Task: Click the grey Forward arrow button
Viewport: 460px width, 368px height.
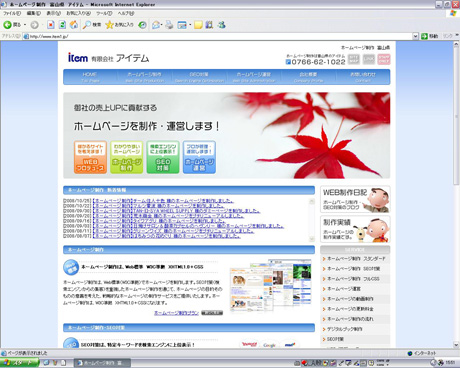Action: click(34, 25)
